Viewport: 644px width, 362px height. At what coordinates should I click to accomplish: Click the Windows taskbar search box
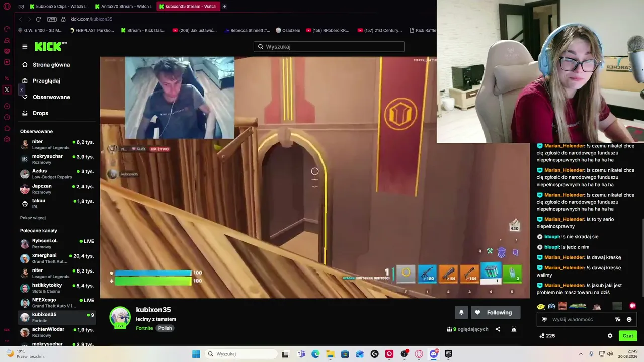pyautogui.click(x=242, y=354)
